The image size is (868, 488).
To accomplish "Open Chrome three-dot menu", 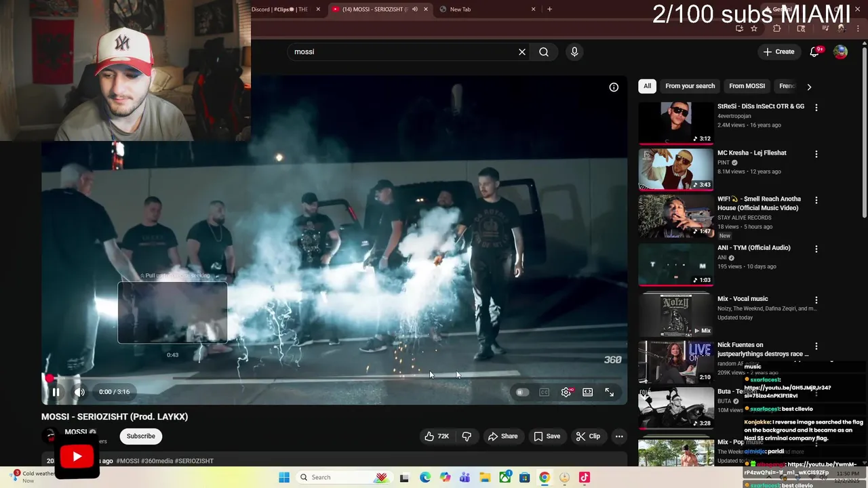I will point(858,28).
